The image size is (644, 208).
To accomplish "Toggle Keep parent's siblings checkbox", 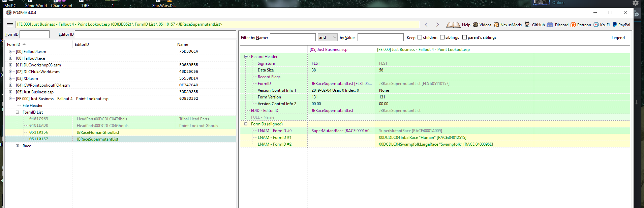I will (464, 37).
